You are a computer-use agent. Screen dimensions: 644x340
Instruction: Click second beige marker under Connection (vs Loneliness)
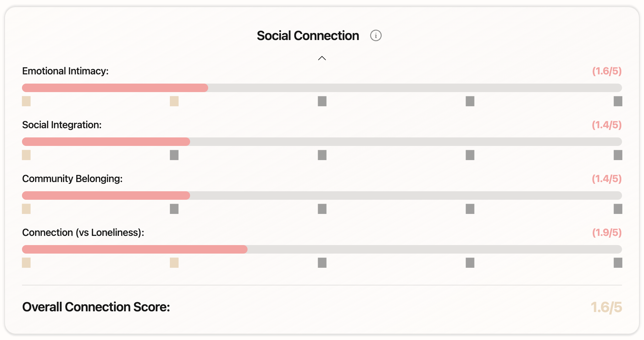coord(174,263)
